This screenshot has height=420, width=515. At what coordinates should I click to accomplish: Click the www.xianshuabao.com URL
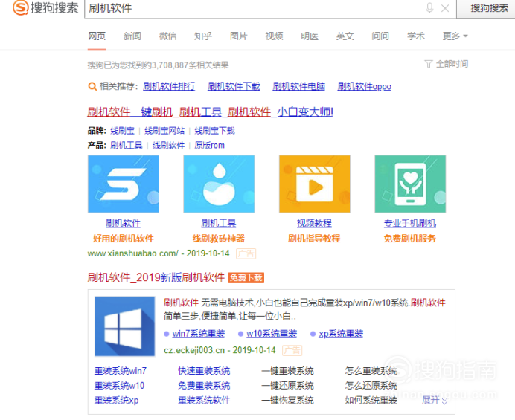coord(133,253)
